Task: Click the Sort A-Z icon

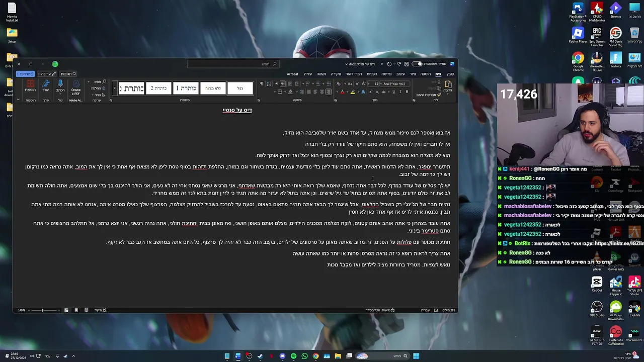Action: point(269,84)
